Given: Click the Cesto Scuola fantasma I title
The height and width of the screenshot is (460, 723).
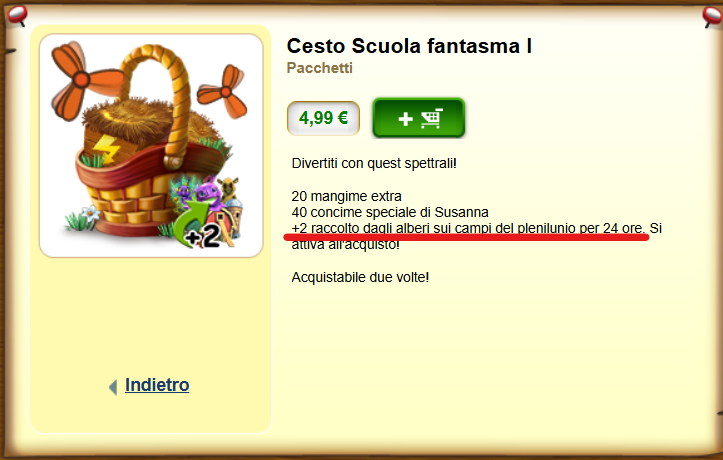Looking at the screenshot, I should (x=409, y=46).
